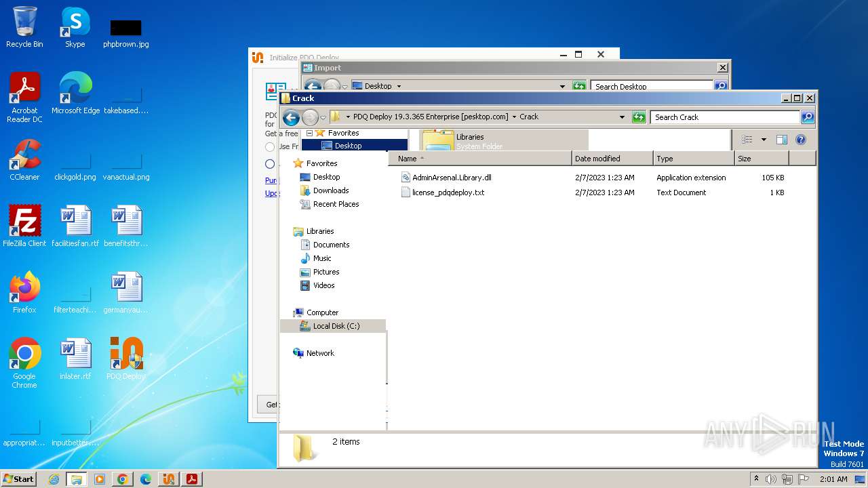This screenshot has width=868, height=488.
Task: Click the Back arrow in Crack window
Action: click(291, 117)
